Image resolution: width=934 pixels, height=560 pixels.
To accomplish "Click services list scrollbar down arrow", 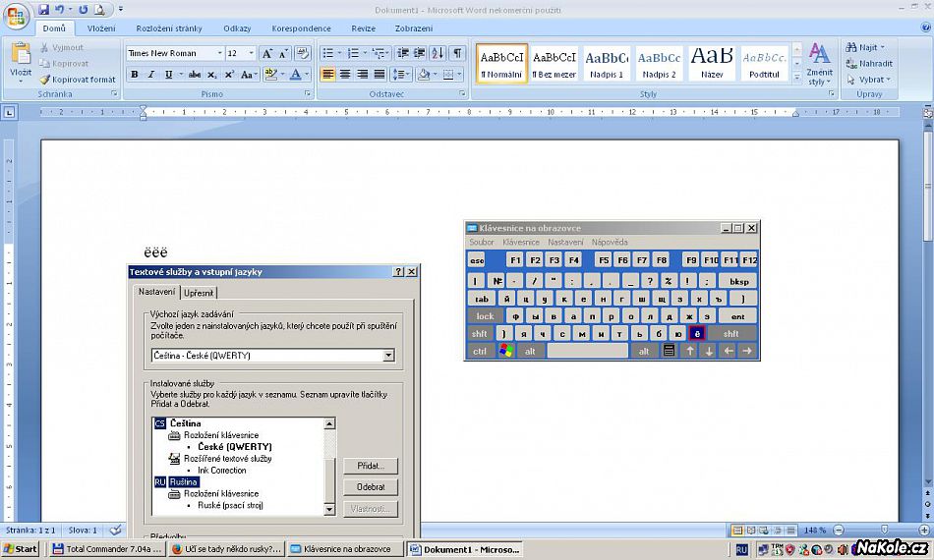I will pos(329,510).
